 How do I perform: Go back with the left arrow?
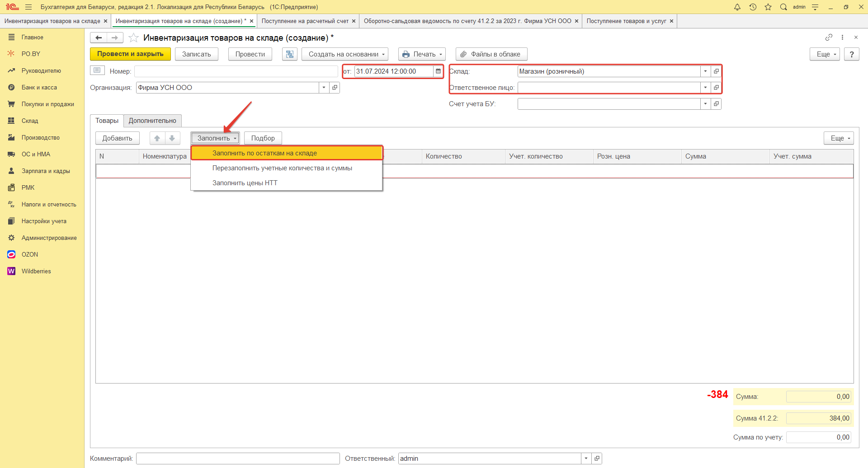coord(99,37)
